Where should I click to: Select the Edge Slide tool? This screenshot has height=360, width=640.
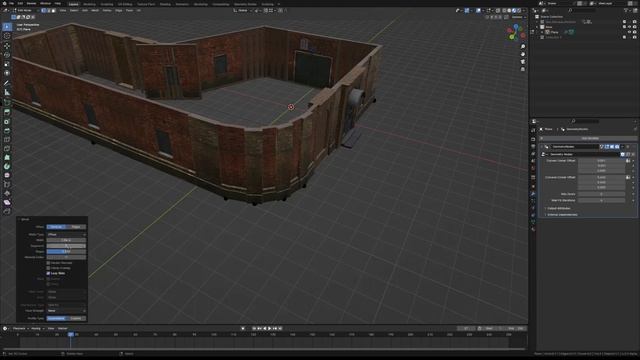(7, 184)
